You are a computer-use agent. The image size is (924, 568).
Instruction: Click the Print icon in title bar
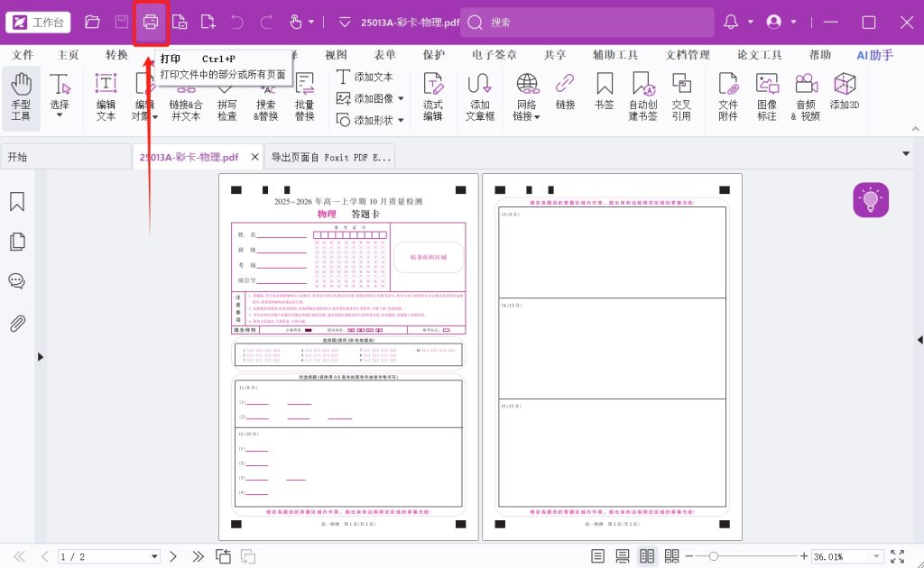point(151,22)
